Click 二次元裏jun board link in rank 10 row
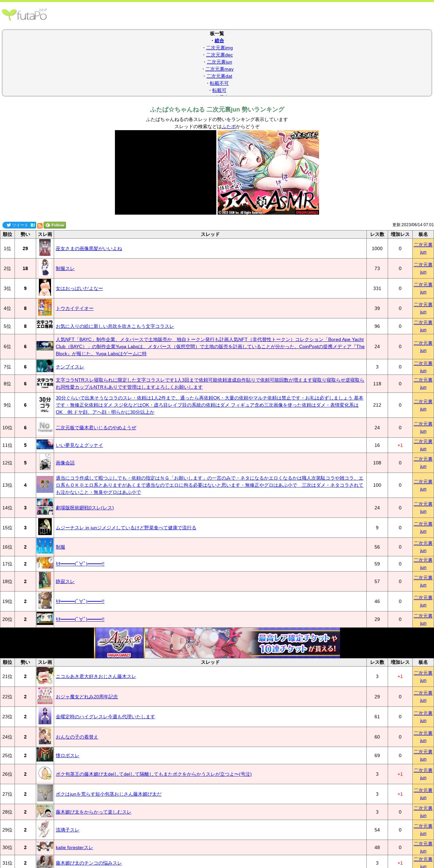Screen dimensions: 434x868 [423, 428]
